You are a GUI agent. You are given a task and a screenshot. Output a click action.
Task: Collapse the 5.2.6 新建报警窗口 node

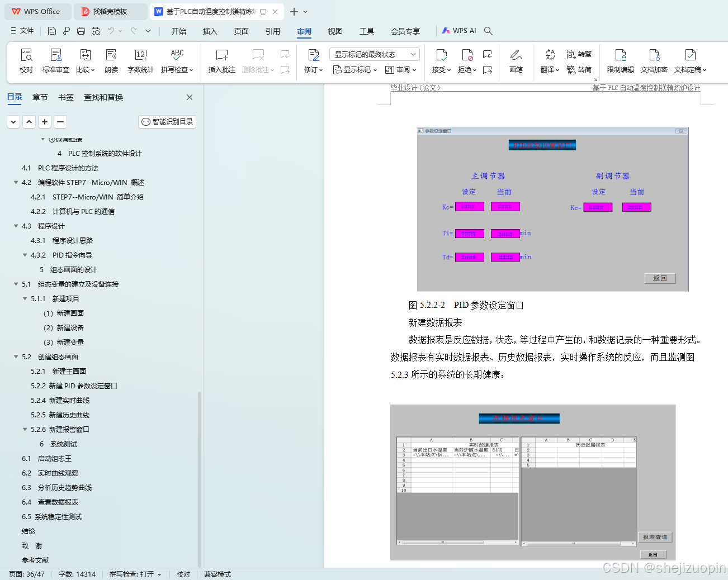[x=25, y=429]
